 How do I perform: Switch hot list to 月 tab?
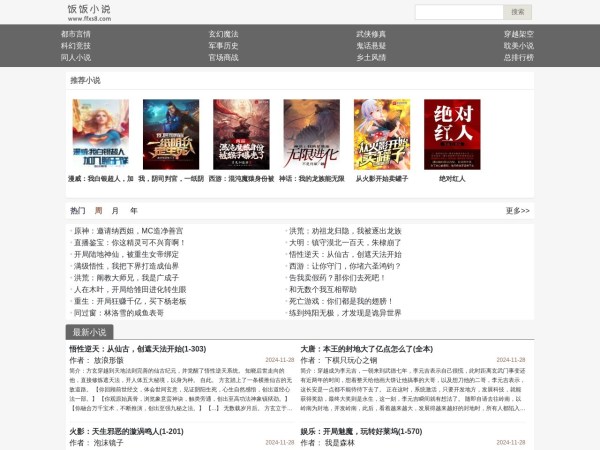click(x=116, y=211)
